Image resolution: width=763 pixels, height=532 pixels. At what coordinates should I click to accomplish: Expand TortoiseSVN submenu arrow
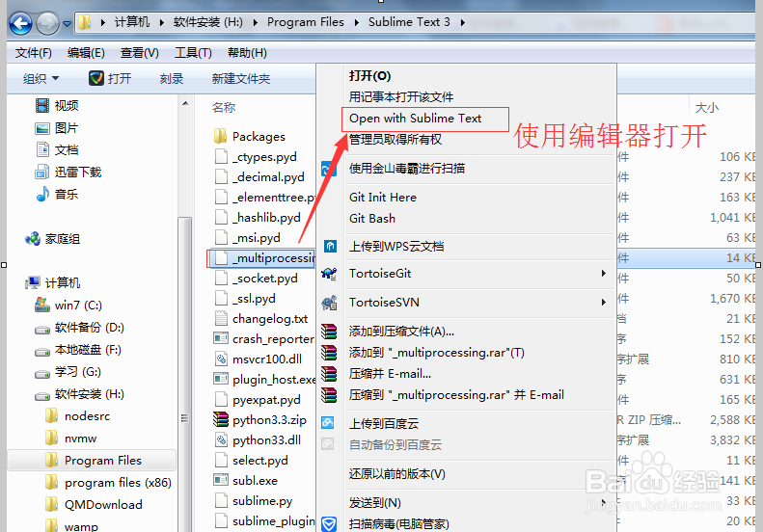tap(604, 302)
